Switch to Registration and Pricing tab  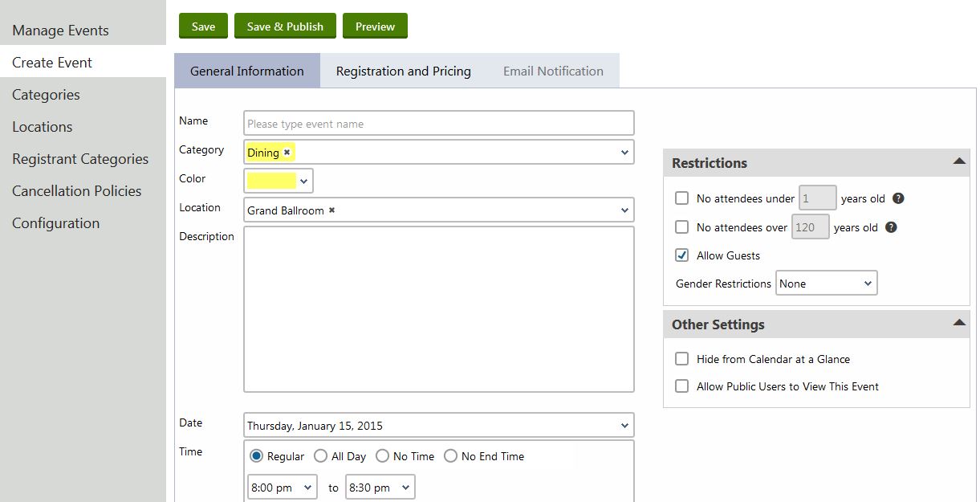click(403, 71)
